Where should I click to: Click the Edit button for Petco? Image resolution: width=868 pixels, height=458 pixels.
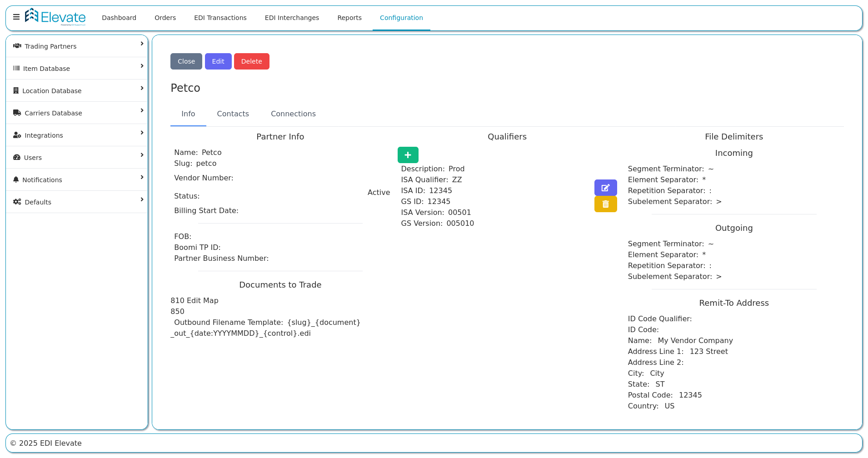click(x=218, y=61)
